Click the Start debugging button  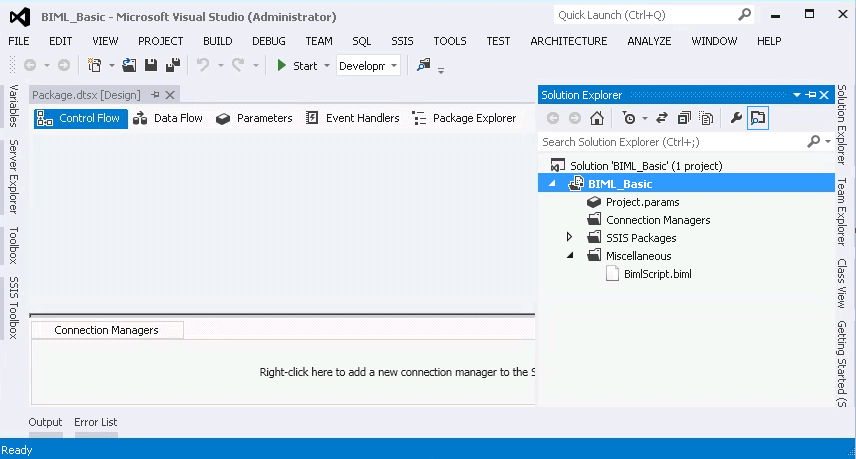click(x=298, y=65)
